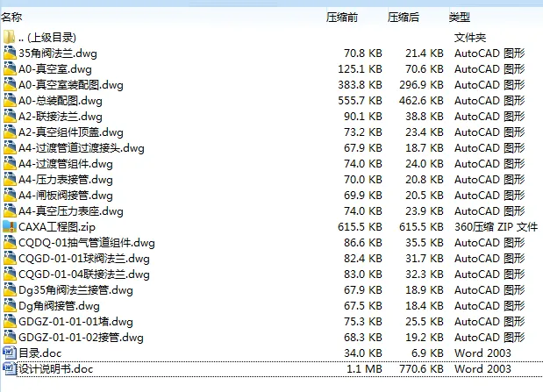
Task: Click the 360压缩 ZIP 文件 type cell
Action: coord(496,227)
